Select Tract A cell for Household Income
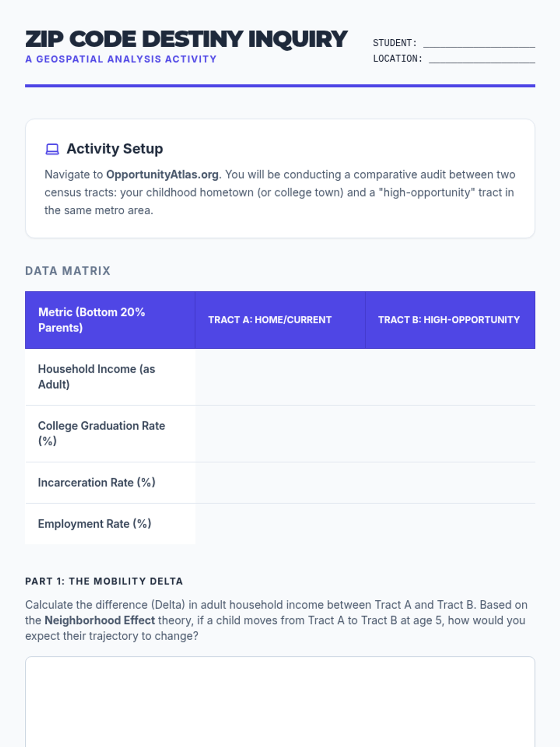 click(x=280, y=377)
